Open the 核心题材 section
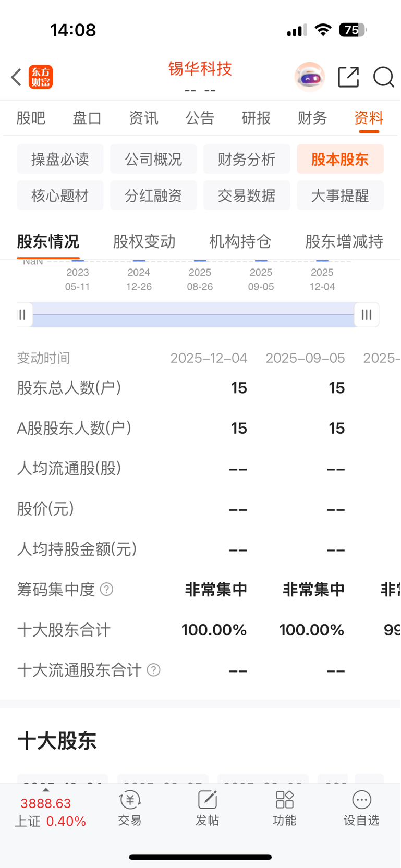 click(x=60, y=195)
